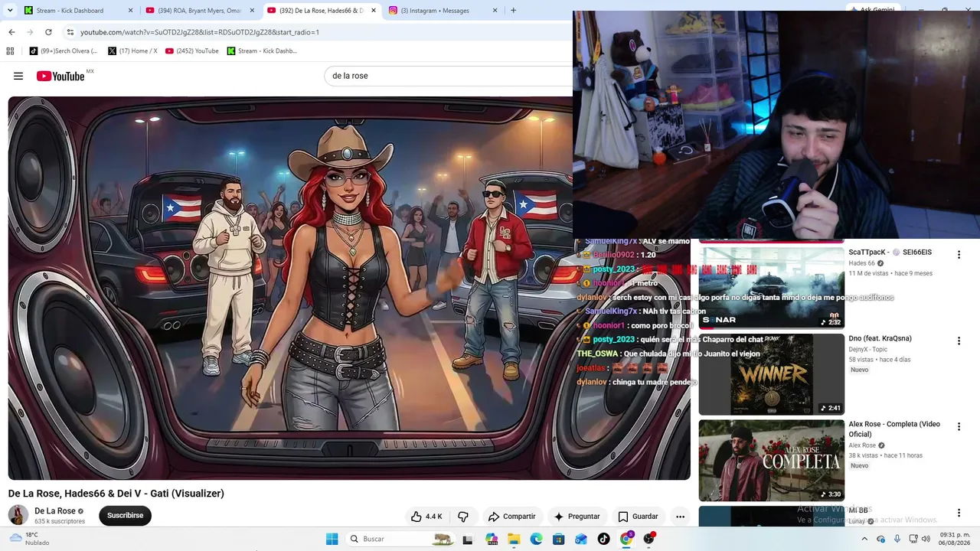Open Outlook from taskbar

coord(581,539)
